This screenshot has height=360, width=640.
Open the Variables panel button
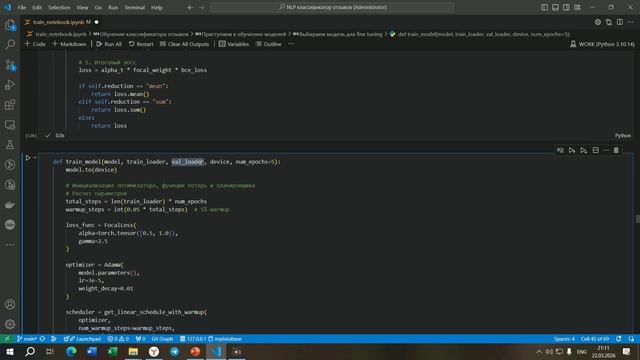234,44
